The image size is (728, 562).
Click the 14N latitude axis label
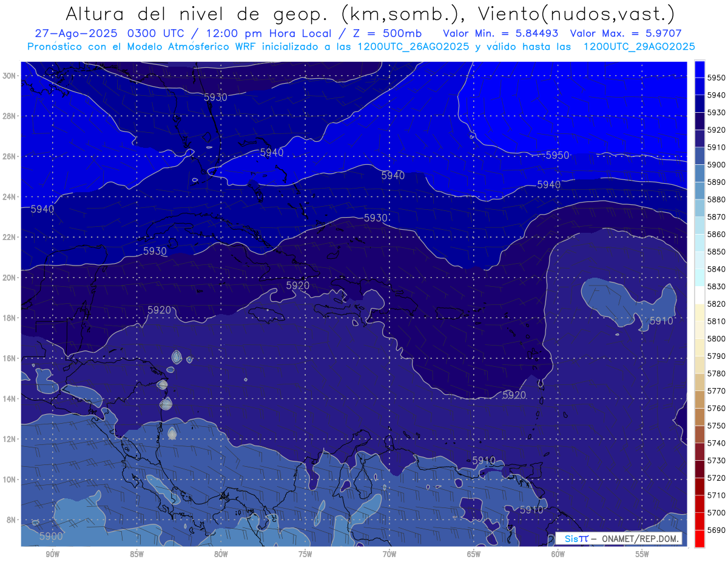click(x=10, y=398)
